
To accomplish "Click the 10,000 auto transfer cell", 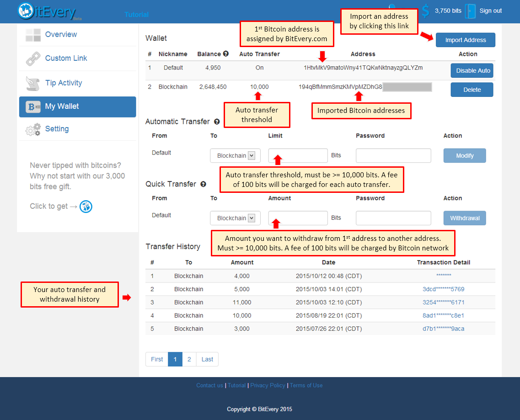I will 259,87.
